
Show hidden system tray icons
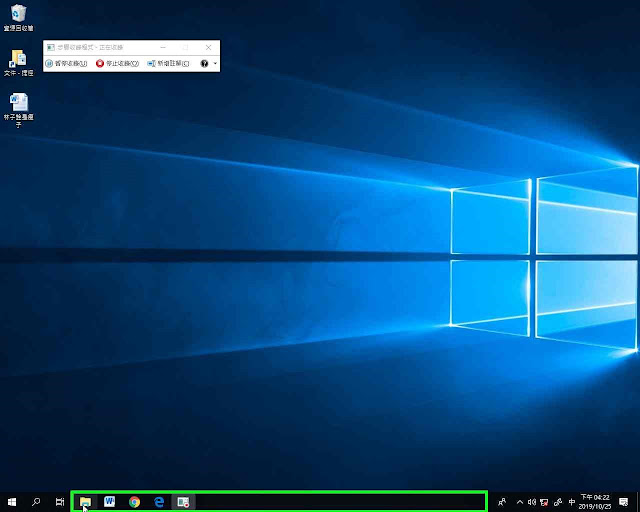(520, 502)
